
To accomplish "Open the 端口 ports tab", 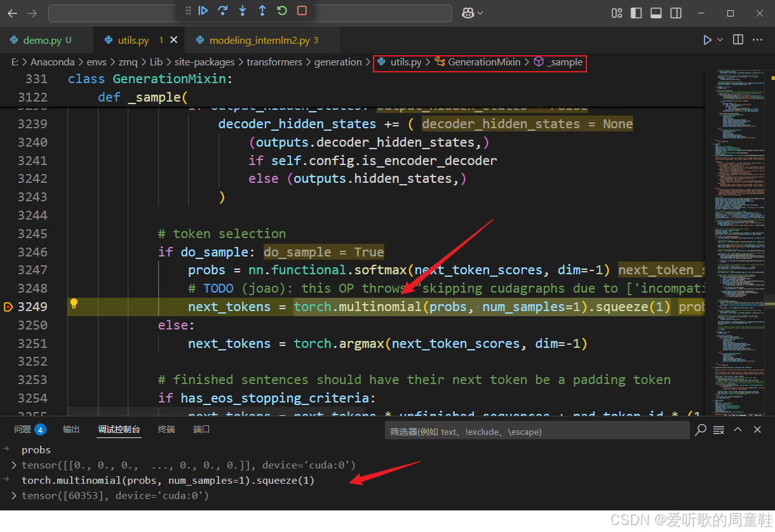I will pos(201,430).
